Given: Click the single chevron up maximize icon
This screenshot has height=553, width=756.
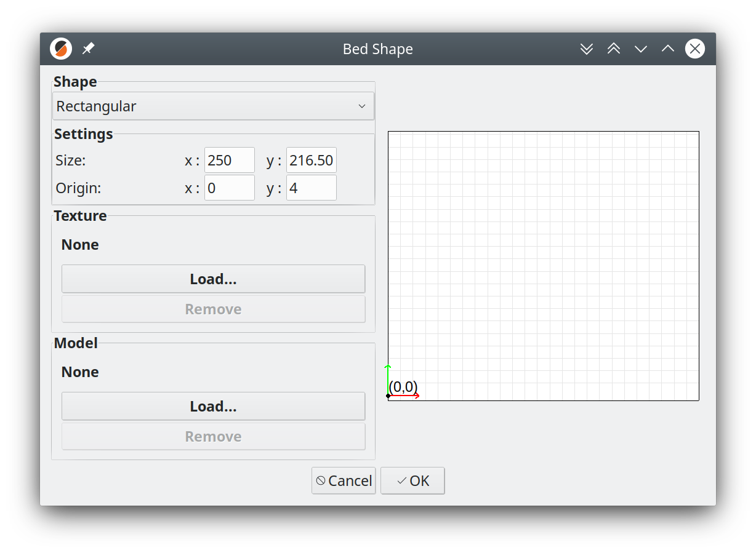Looking at the screenshot, I should (668, 49).
